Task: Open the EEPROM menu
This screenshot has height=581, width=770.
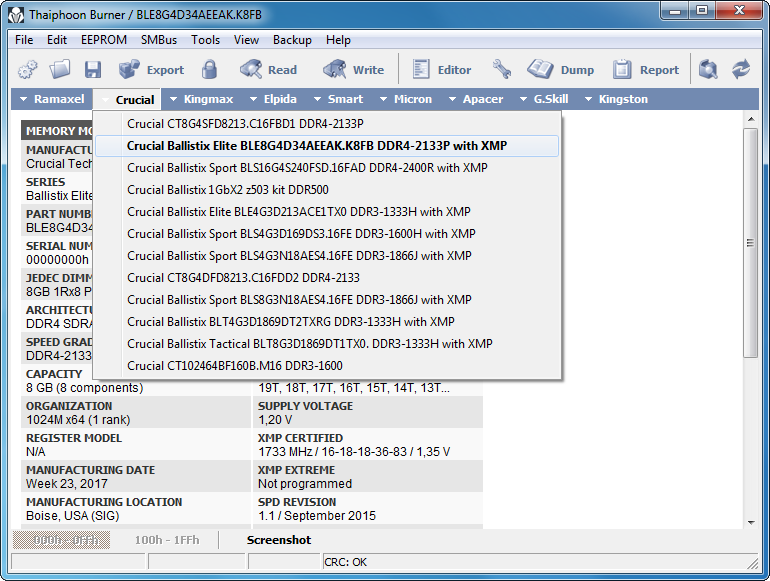Action: 104,40
